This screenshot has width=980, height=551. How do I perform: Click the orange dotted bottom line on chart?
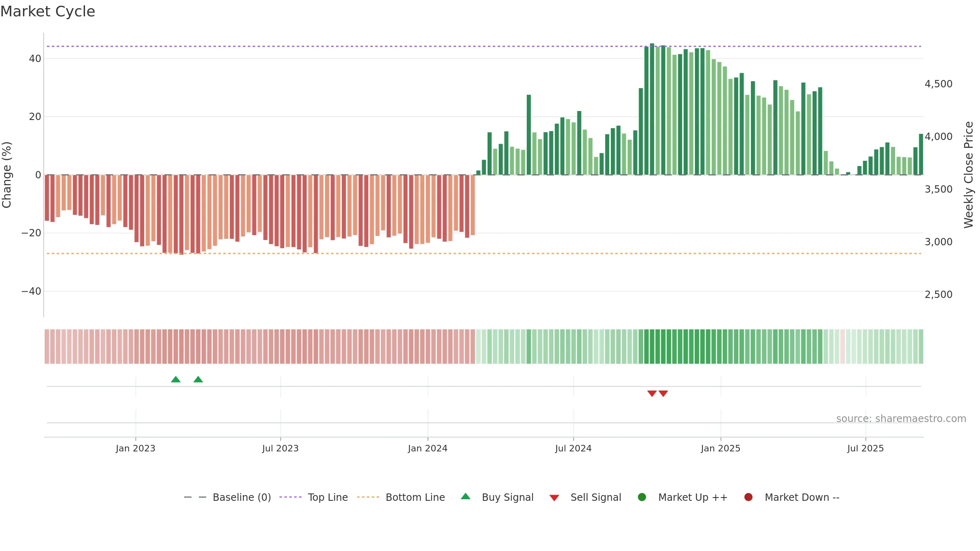pos(484,253)
